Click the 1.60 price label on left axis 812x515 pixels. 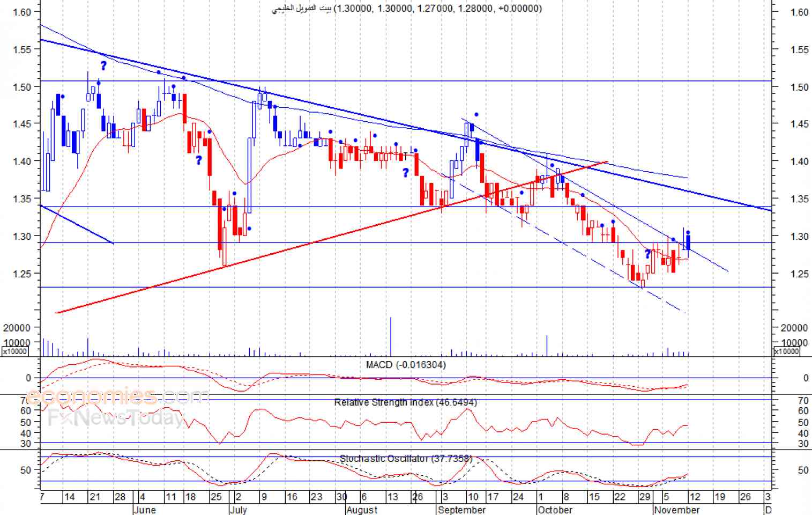coord(22,12)
